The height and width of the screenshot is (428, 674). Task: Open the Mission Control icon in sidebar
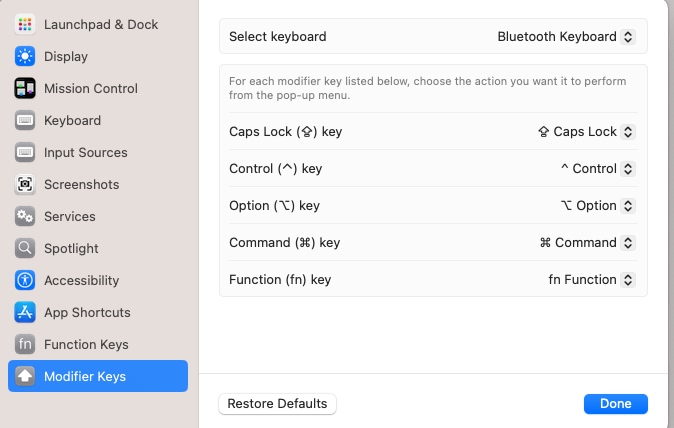pos(25,88)
